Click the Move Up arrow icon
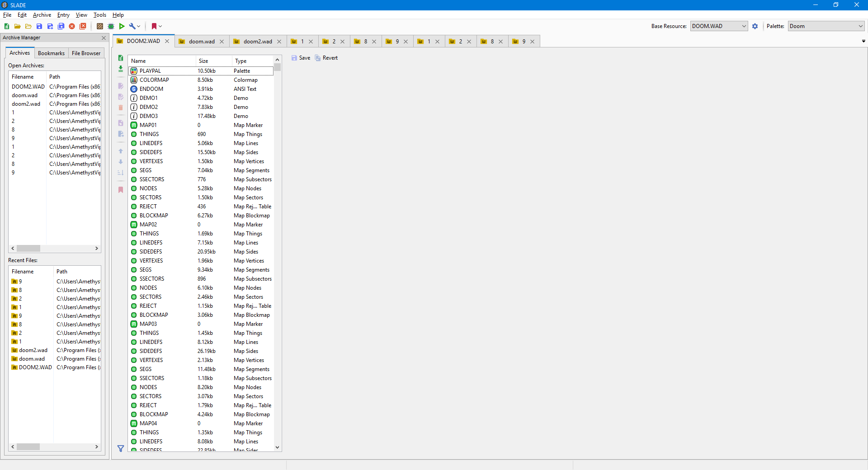The height and width of the screenshot is (470, 868). [121, 151]
